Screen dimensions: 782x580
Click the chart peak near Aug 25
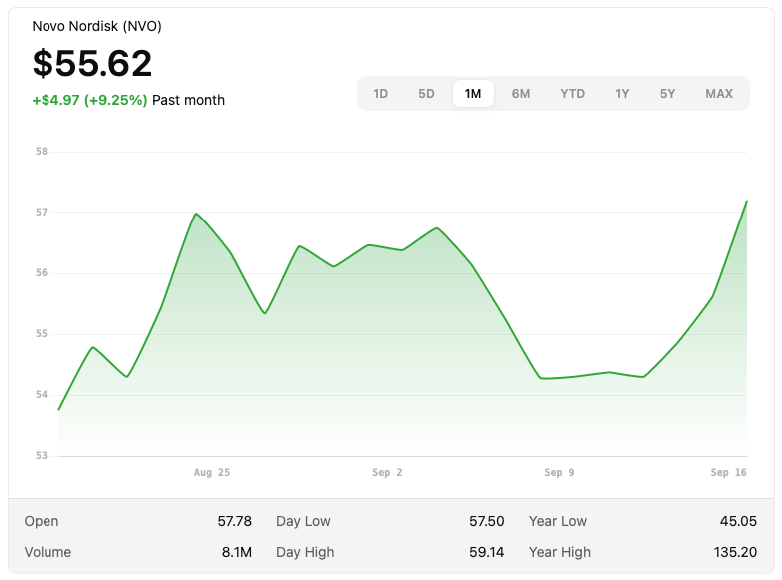point(196,214)
